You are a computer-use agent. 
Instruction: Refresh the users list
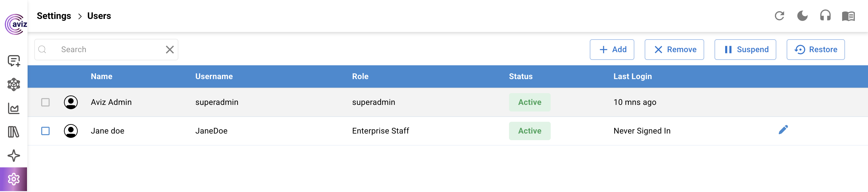(x=779, y=16)
